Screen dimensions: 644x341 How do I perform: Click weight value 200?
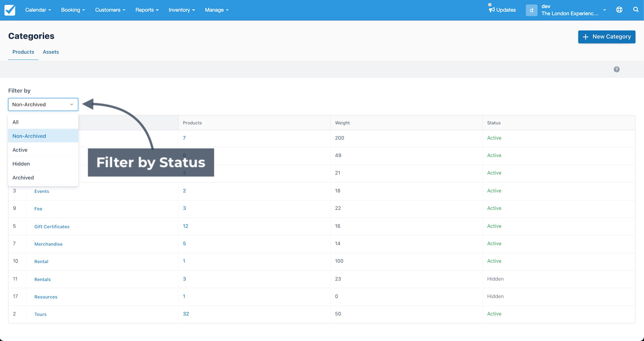340,138
